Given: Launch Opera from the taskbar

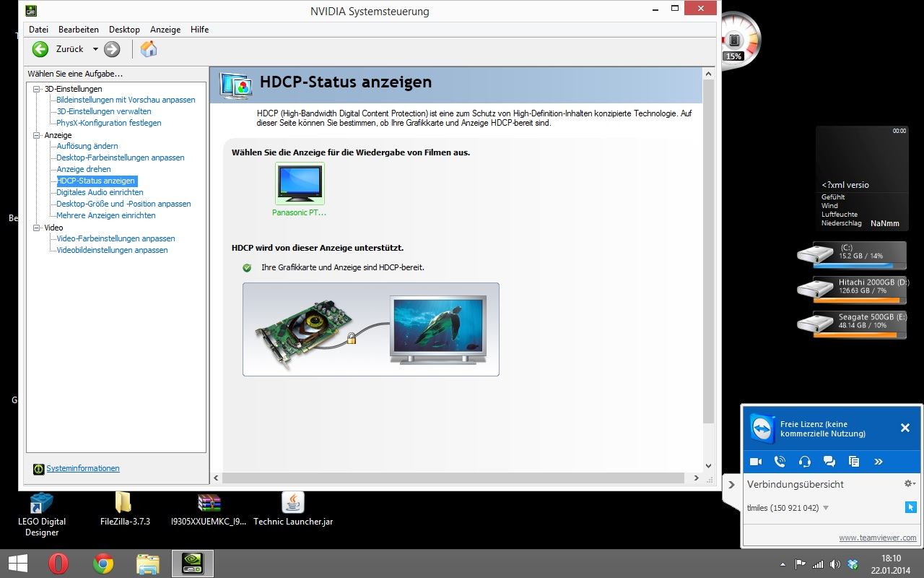Looking at the screenshot, I should click(58, 564).
